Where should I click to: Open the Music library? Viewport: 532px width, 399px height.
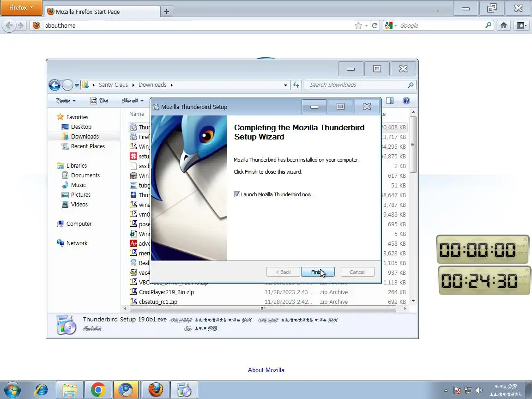pyautogui.click(x=79, y=185)
